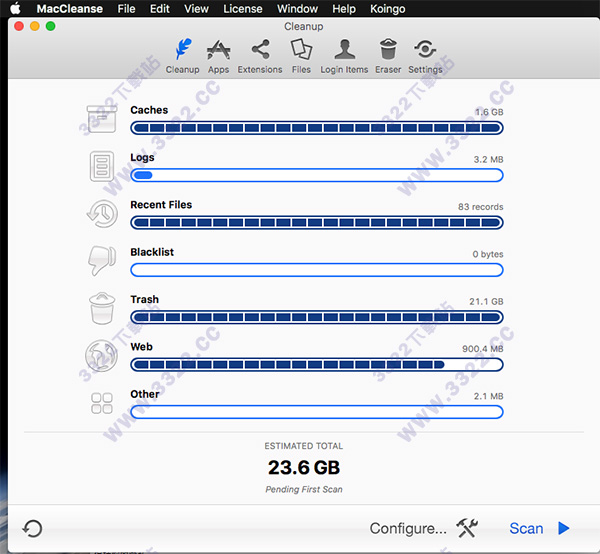This screenshot has height=554, width=600.
Task: Click the 23.6 GB estimated total
Action: (x=304, y=468)
